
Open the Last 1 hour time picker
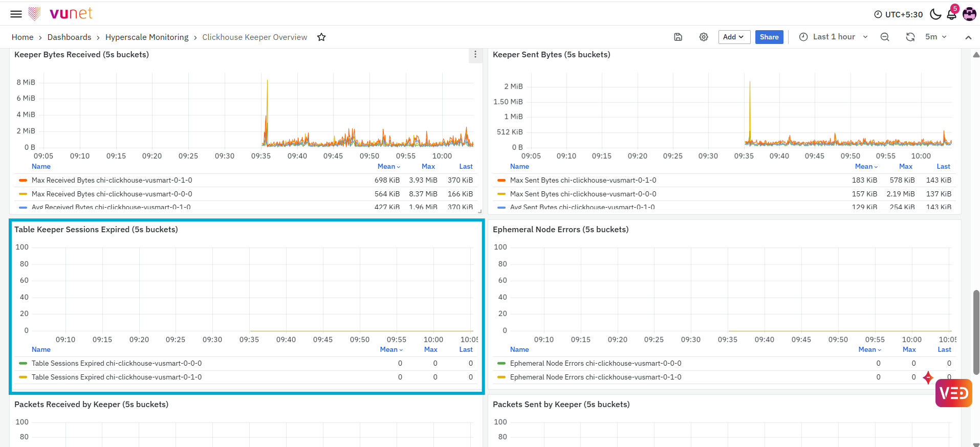(833, 37)
